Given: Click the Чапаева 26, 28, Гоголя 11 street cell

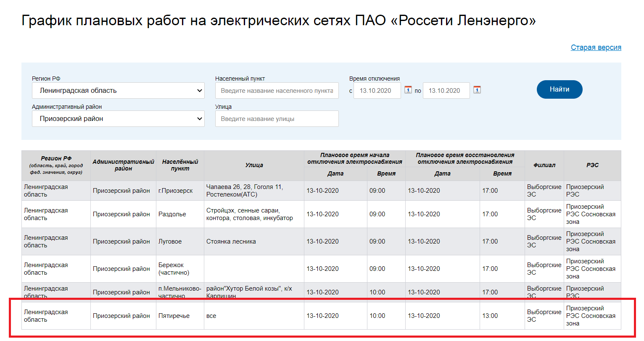Looking at the screenshot, I should tap(254, 191).
